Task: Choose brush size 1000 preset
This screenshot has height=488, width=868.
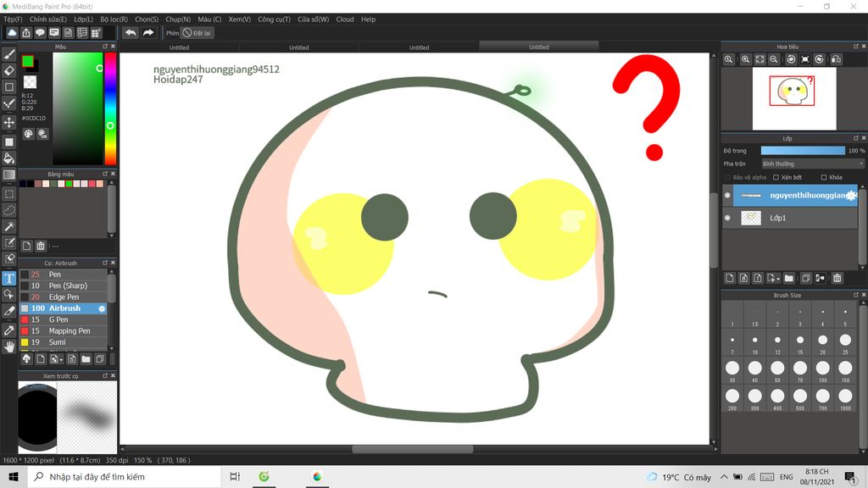Action: point(845,399)
